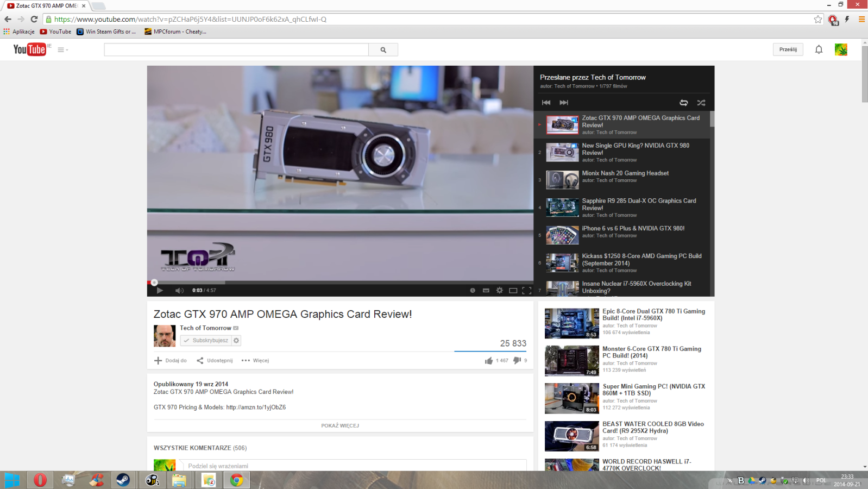Open the account avatar menu

[x=841, y=49]
